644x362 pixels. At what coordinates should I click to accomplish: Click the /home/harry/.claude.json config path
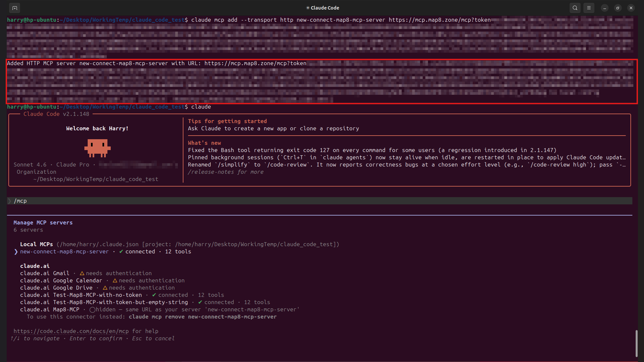click(99, 244)
